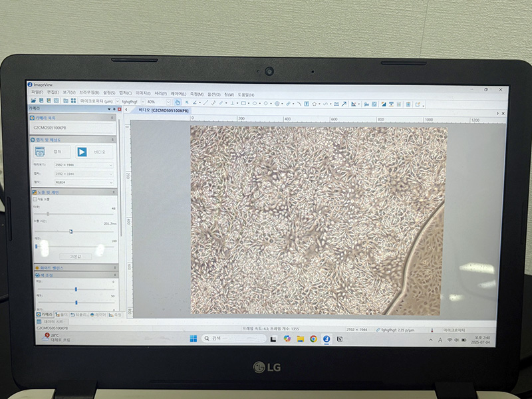Select the rectangle measurement tool
Image resolution: width=532 pixels, height=399 pixels.
(x=244, y=103)
